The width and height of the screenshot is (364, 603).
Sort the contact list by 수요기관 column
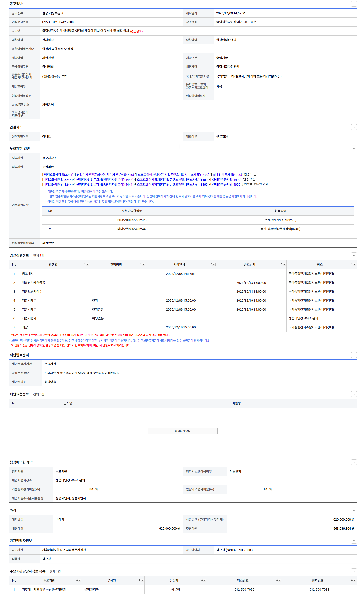[x=77, y=580]
